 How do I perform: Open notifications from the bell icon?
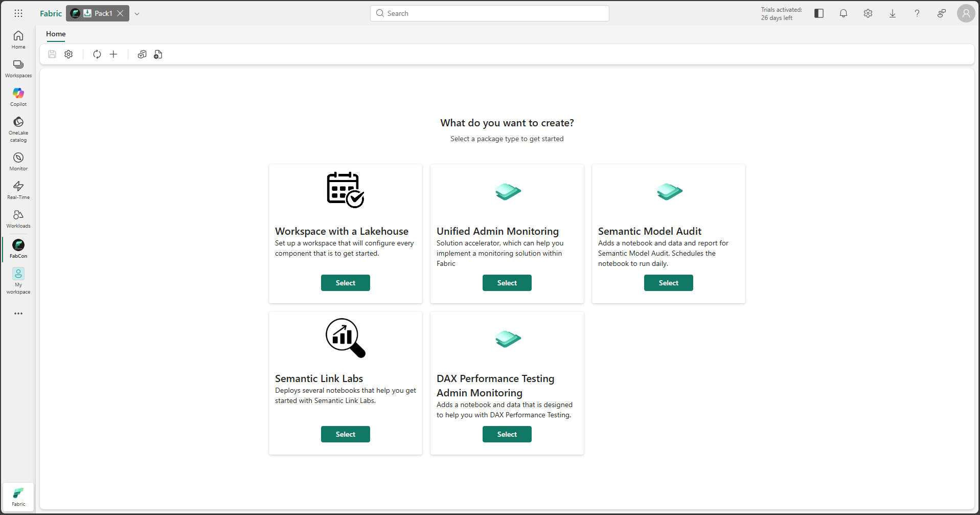(843, 13)
